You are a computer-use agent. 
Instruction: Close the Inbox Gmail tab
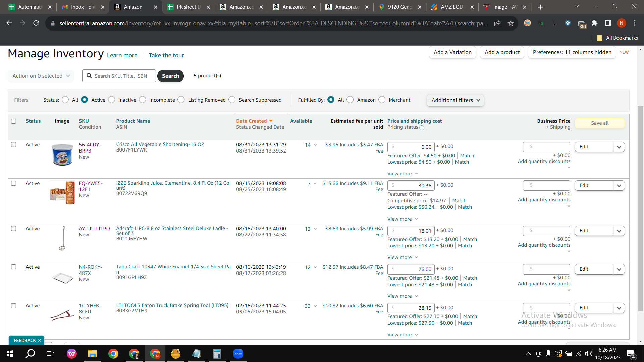103,7
